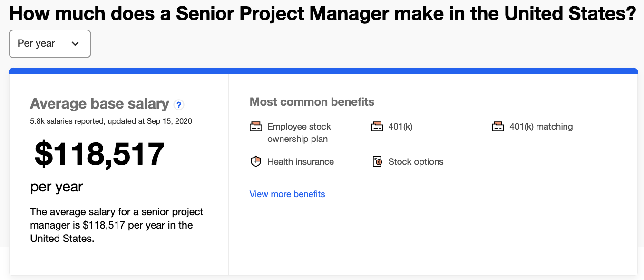Click the 401(k) benefit label text
644x280 pixels.
click(x=400, y=127)
